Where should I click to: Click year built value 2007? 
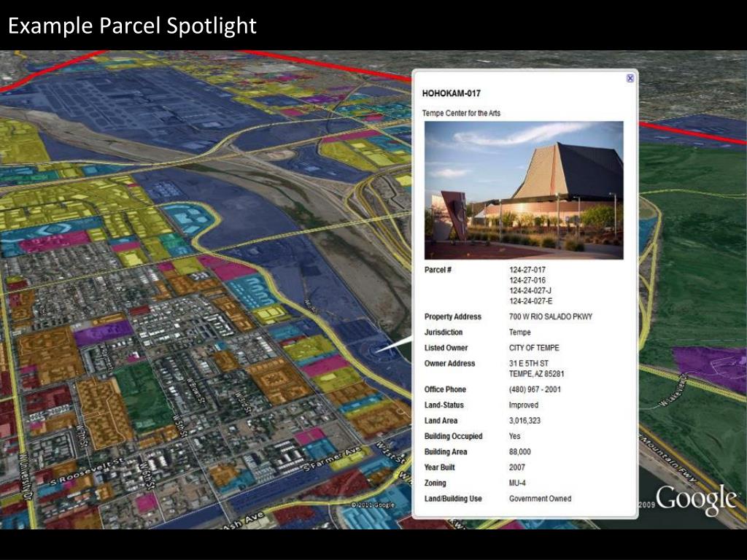(x=517, y=467)
